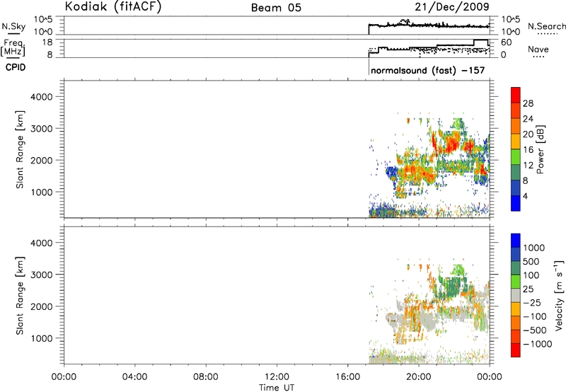
Task: Click the '20:00' time axis label
Action: coord(418,377)
